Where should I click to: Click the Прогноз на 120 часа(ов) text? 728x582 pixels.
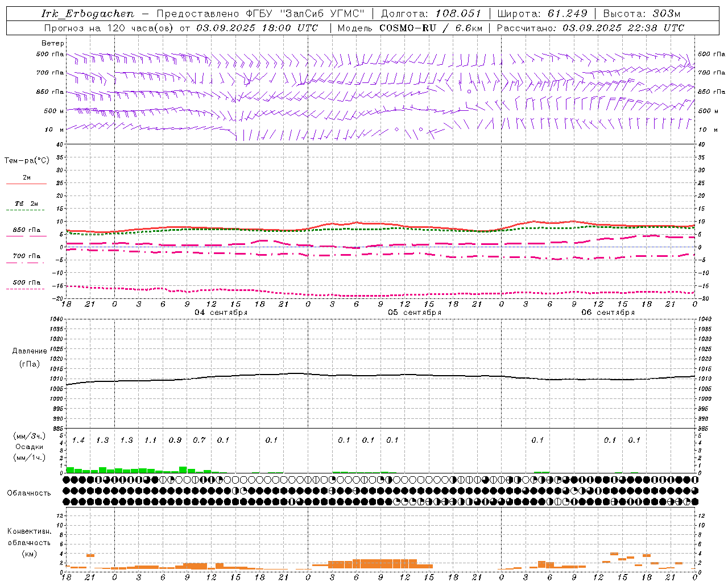109,28
